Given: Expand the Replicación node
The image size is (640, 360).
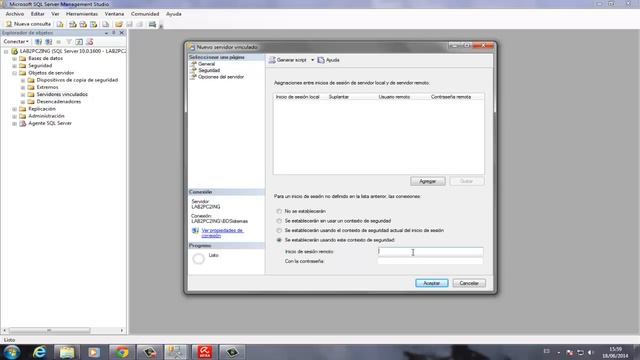Looking at the screenshot, I should tap(14, 109).
